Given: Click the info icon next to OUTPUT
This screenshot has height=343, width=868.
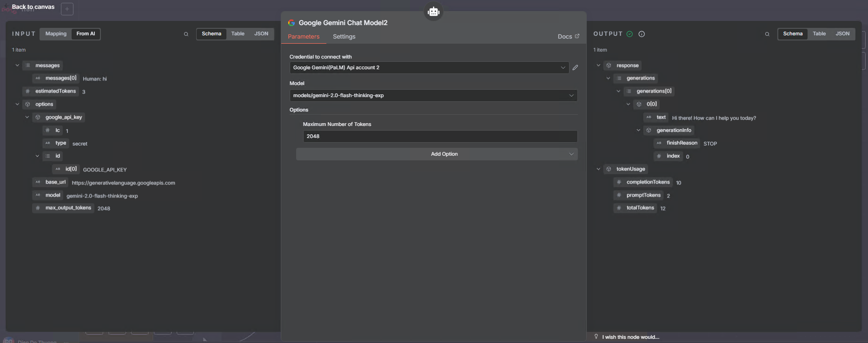Looking at the screenshot, I should (x=642, y=34).
